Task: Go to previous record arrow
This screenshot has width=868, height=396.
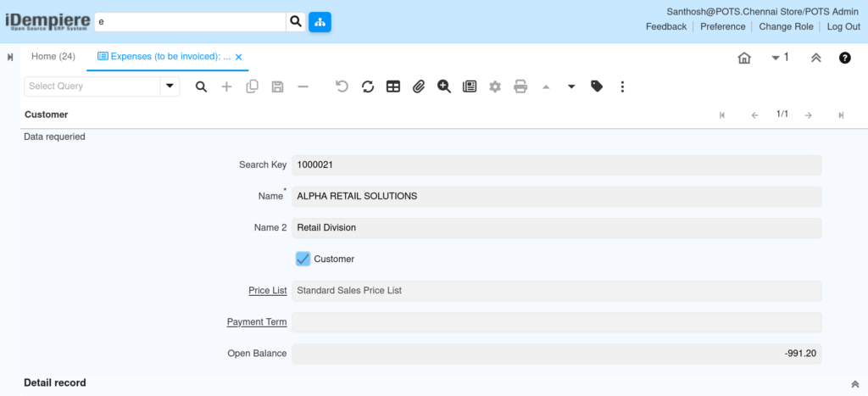Action: pyautogui.click(x=754, y=115)
